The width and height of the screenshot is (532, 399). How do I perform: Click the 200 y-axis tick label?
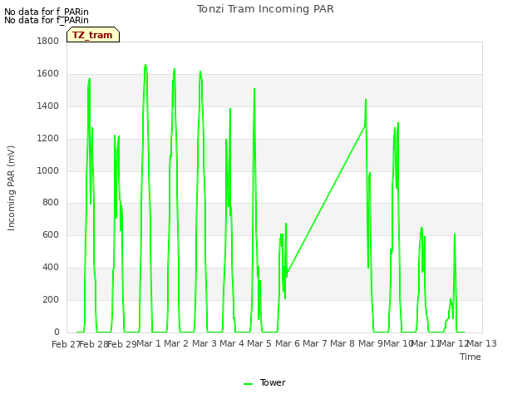(51, 299)
